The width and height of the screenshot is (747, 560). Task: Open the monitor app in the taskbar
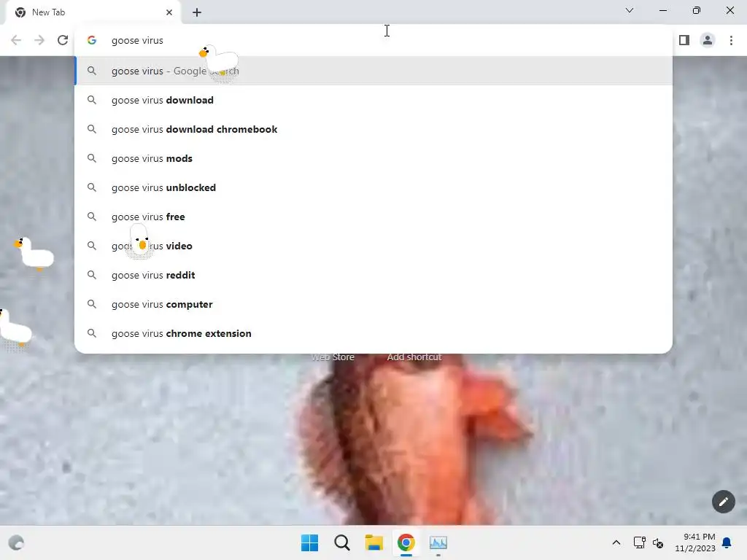438,542
